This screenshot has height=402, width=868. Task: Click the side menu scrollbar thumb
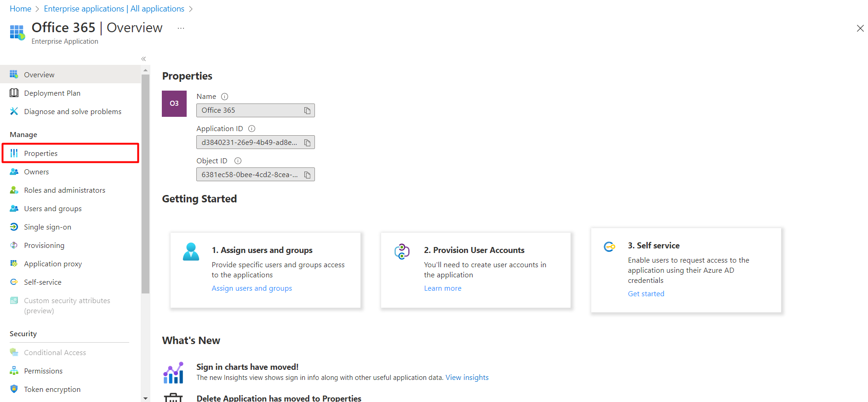145,184
